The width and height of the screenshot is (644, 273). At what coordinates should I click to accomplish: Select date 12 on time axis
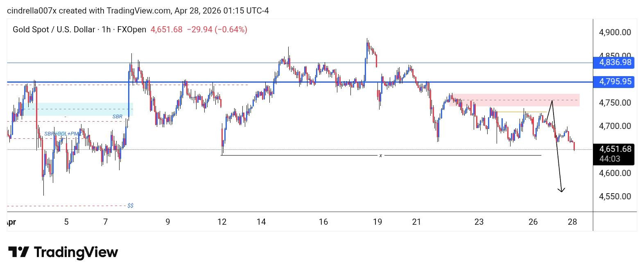click(222, 222)
